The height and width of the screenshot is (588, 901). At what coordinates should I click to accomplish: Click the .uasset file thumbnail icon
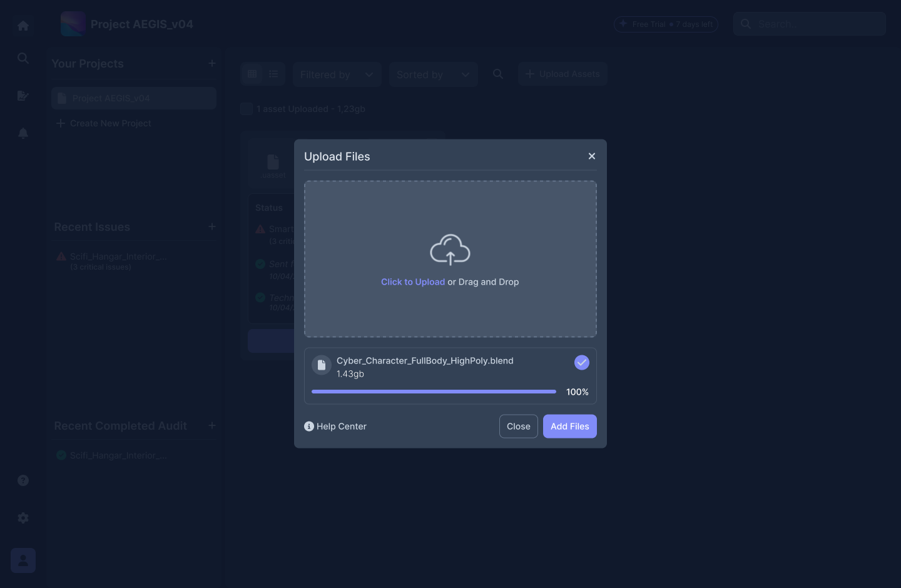click(273, 162)
